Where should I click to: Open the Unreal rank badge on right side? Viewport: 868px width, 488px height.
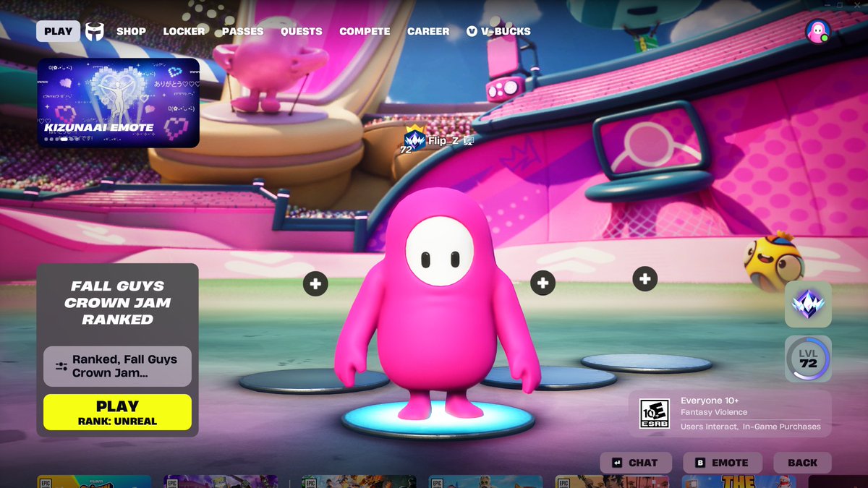pyautogui.click(x=808, y=304)
